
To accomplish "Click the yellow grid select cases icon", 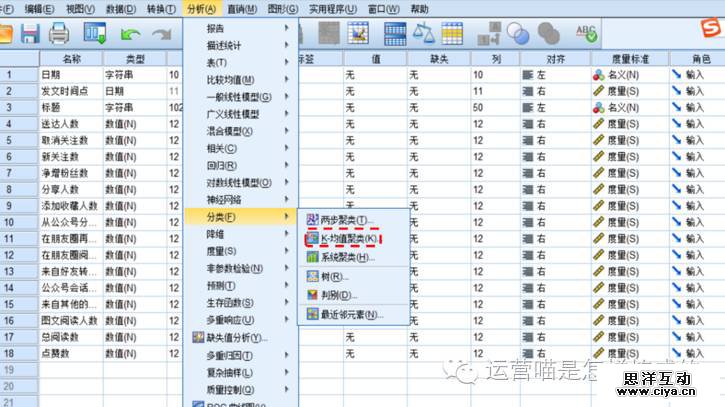I will click(x=452, y=33).
